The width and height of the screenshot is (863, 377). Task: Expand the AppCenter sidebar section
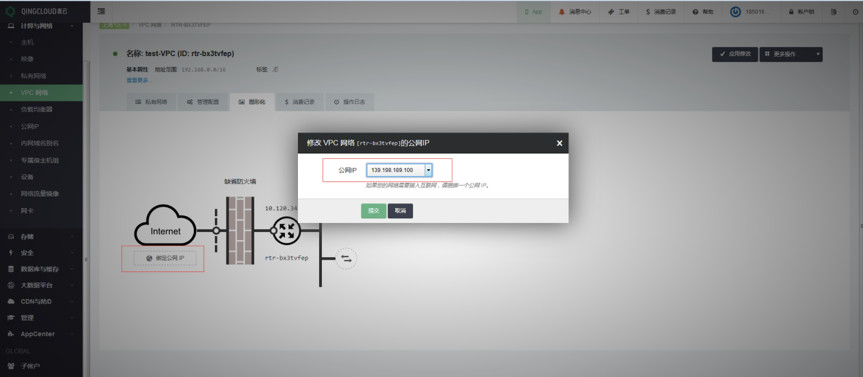click(41, 334)
